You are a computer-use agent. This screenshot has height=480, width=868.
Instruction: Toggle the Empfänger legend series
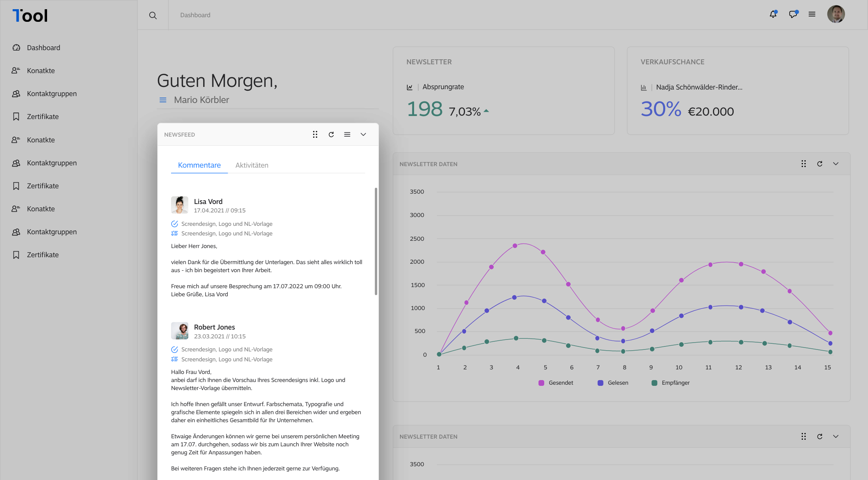(671, 383)
